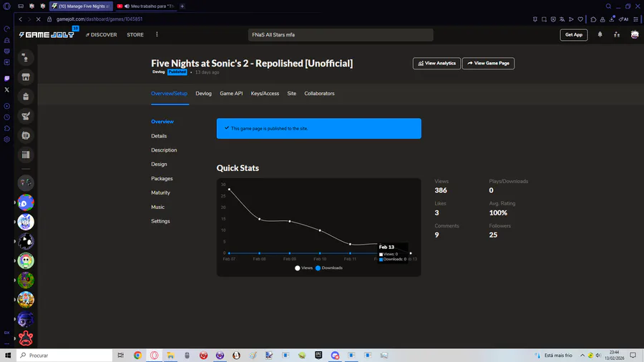Open the Windows Start menu
The image size is (644, 362).
[8, 356]
